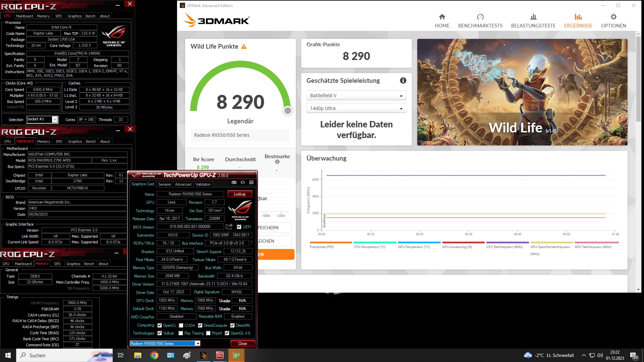This screenshot has width=644, height=362.
Task: Open Windows Start menu
Action: pos(8,355)
